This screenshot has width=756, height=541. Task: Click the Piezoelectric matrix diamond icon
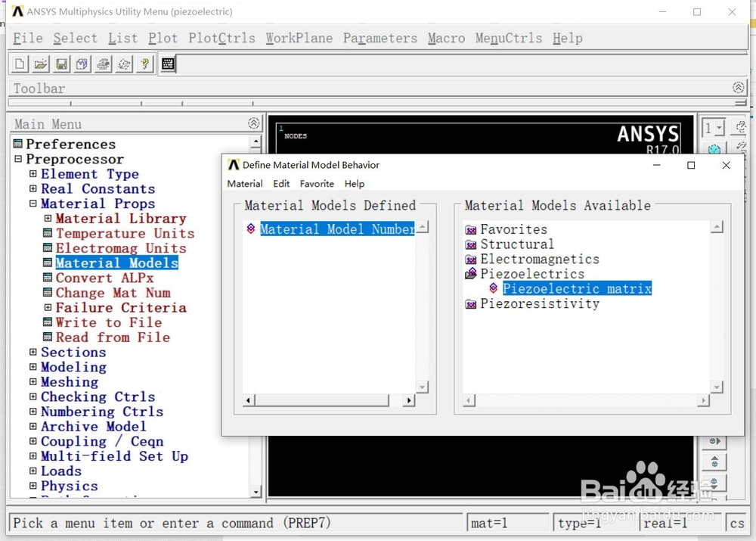[x=493, y=288]
